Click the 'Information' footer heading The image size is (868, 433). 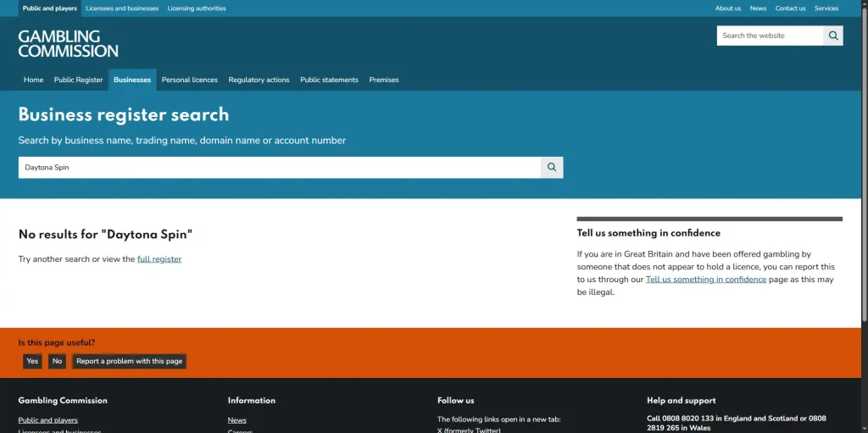click(x=251, y=400)
